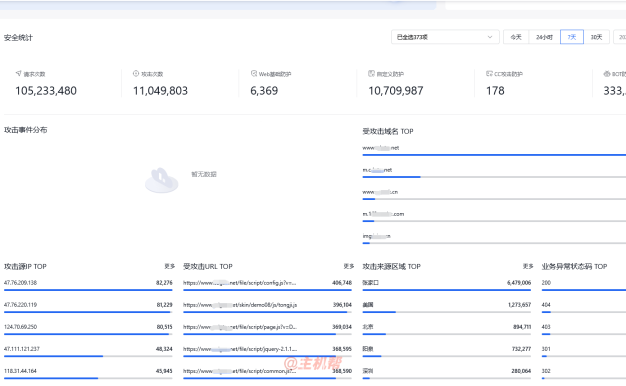Open the domain selection dropdown showing 373 selected
Screen dimensions: 626x386
click(445, 37)
